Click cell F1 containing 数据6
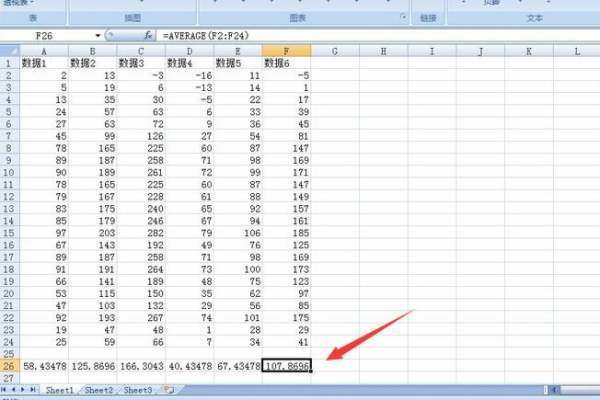Image resolution: width=600 pixels, height=400 pixels. (x=286, y=63)
